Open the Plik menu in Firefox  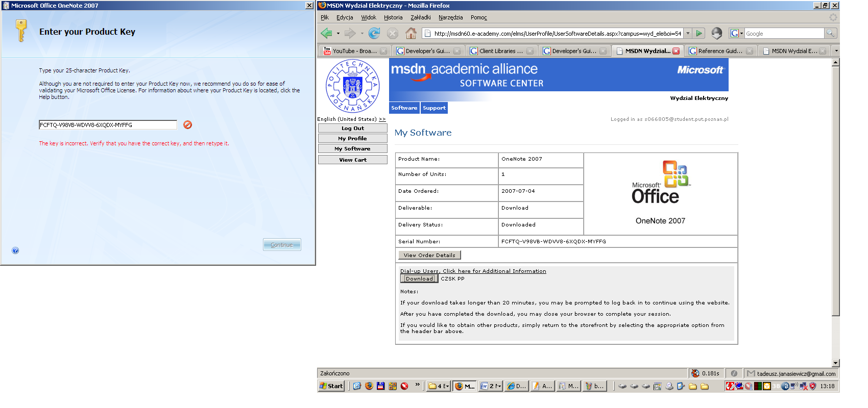(325, 17)
